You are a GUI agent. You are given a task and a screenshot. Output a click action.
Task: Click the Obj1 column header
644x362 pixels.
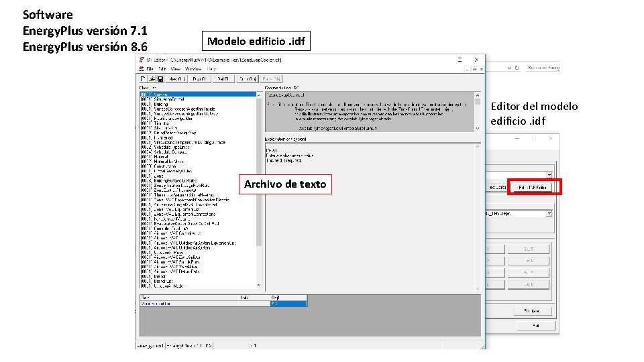click(288, 298)
